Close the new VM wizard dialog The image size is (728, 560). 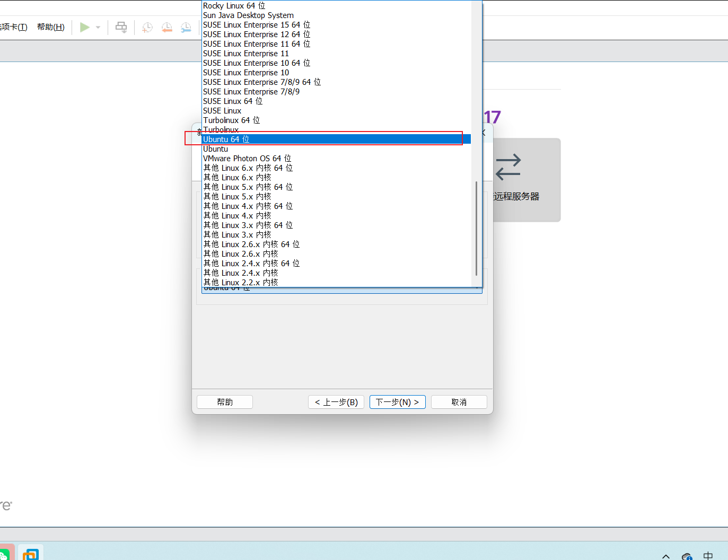(x=483, y=133)
